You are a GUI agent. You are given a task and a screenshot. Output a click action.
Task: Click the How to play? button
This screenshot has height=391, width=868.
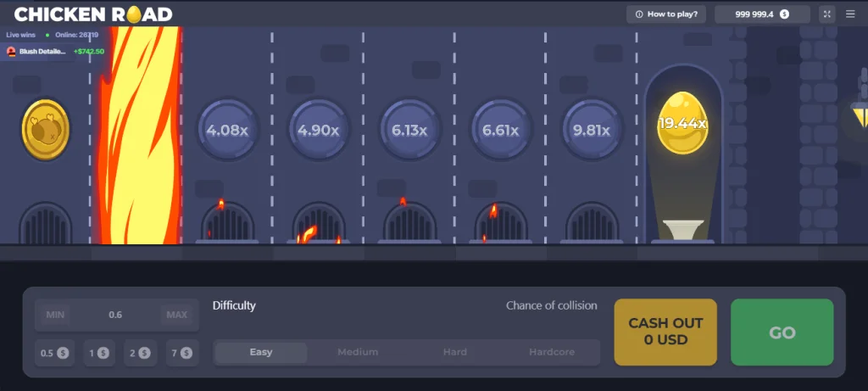coord(666,14)
